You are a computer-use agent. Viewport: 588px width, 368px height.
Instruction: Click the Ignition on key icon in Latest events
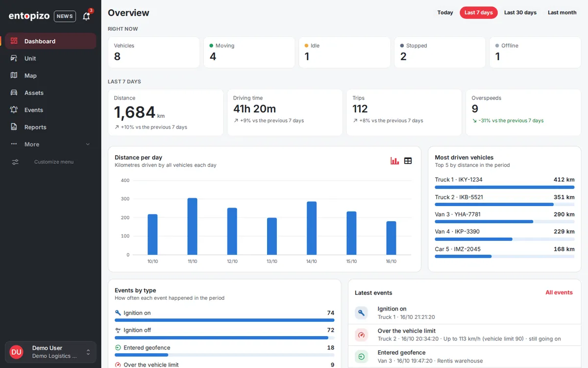pyautogui.click(x=361, y=313)
